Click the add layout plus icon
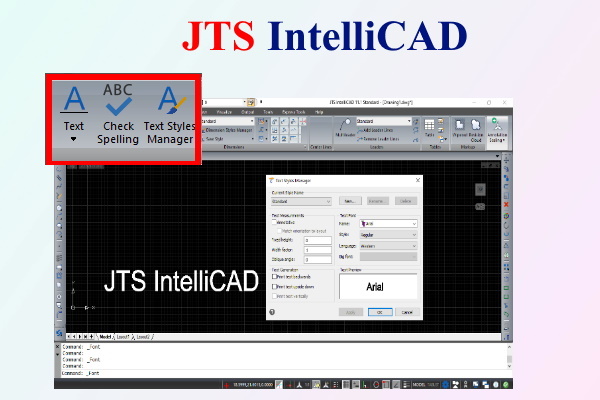This screenshot has height=400, width=600. pyautogui.click(x=91, y=337)
